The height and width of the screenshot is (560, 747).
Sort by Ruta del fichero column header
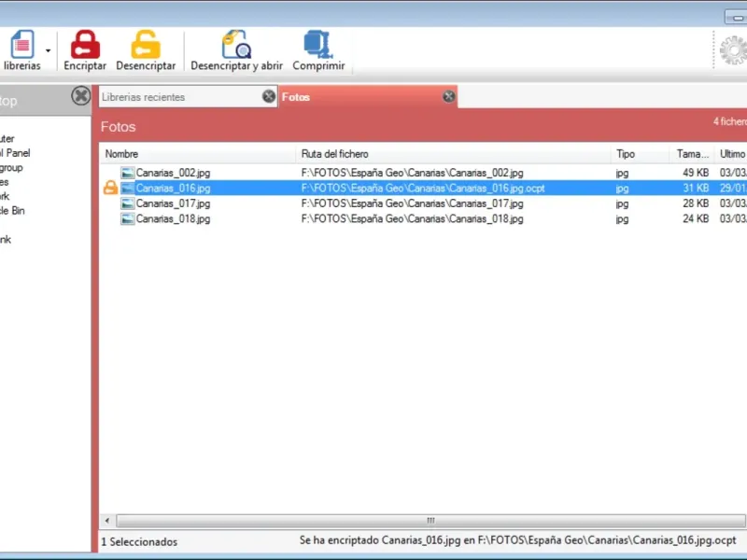[453, 154]
